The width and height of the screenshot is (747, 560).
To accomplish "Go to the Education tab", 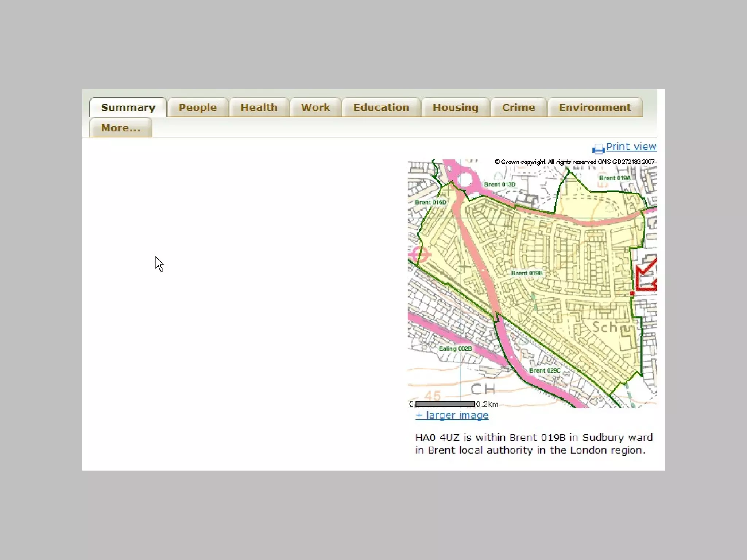I will pos(381,108).
